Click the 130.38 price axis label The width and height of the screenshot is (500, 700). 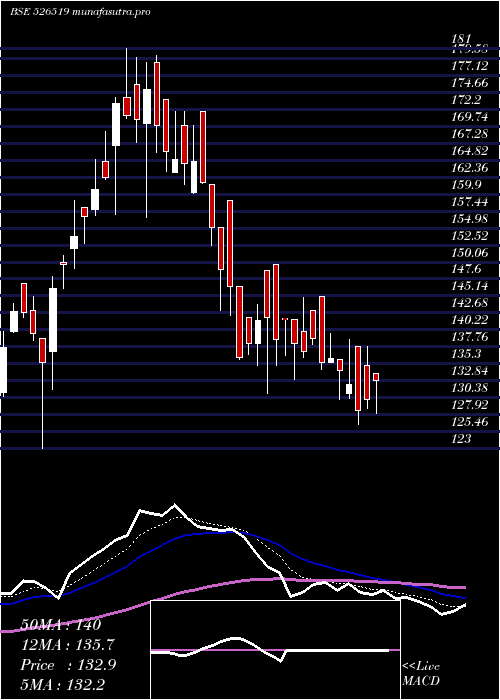coord(470,388)
